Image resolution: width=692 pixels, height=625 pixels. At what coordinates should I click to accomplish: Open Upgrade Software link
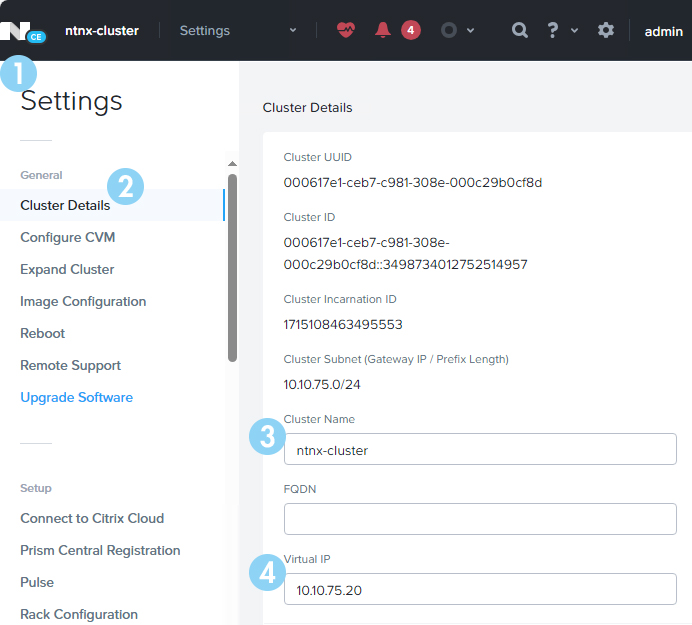point(76,397)
